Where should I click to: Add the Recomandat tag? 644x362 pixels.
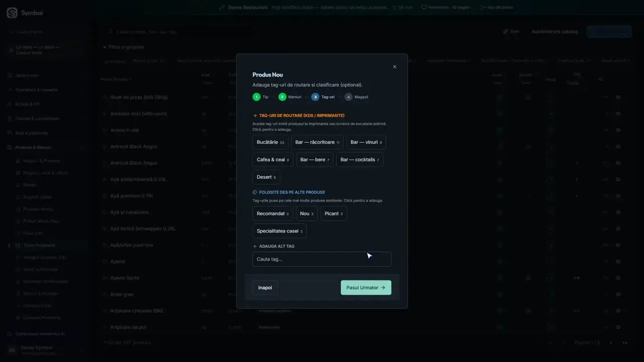(273, 214)
